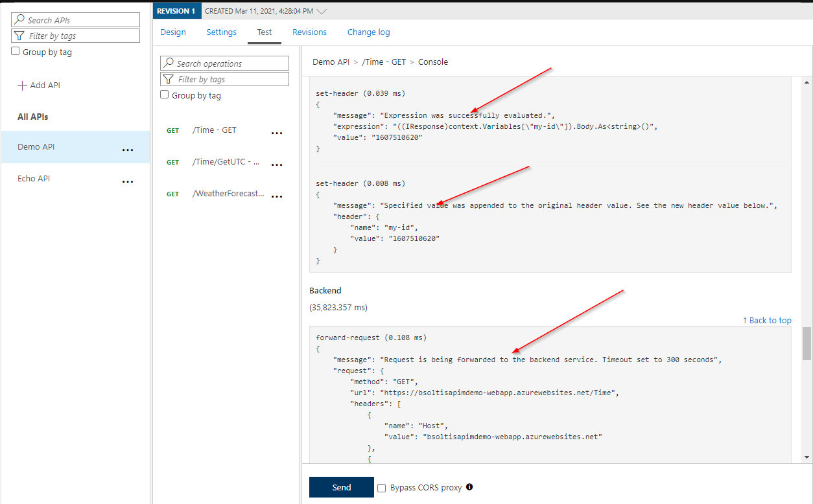813x504 pixels.
Task: Open /WeatherForecast operation ellipsis menu
Action: tap(277, 196)
